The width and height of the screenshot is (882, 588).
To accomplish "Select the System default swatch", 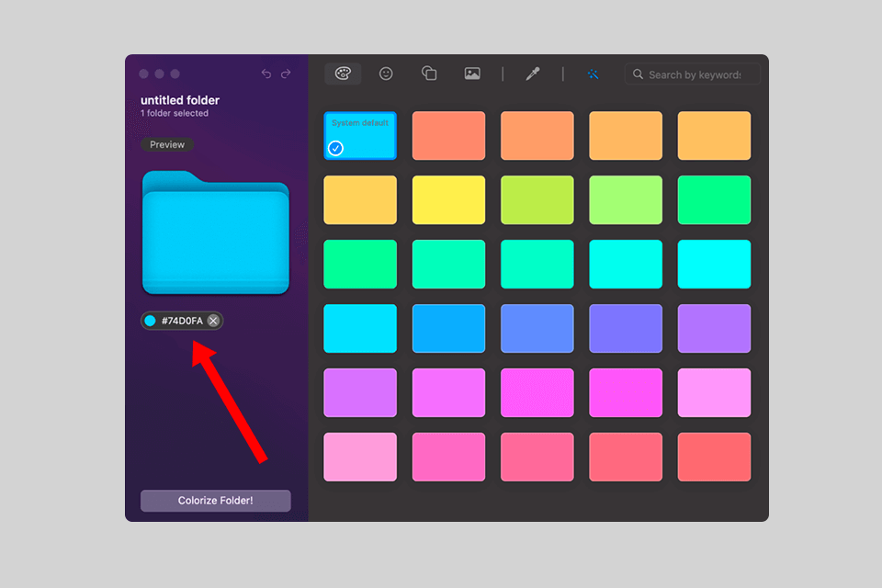I will (360, 136).
